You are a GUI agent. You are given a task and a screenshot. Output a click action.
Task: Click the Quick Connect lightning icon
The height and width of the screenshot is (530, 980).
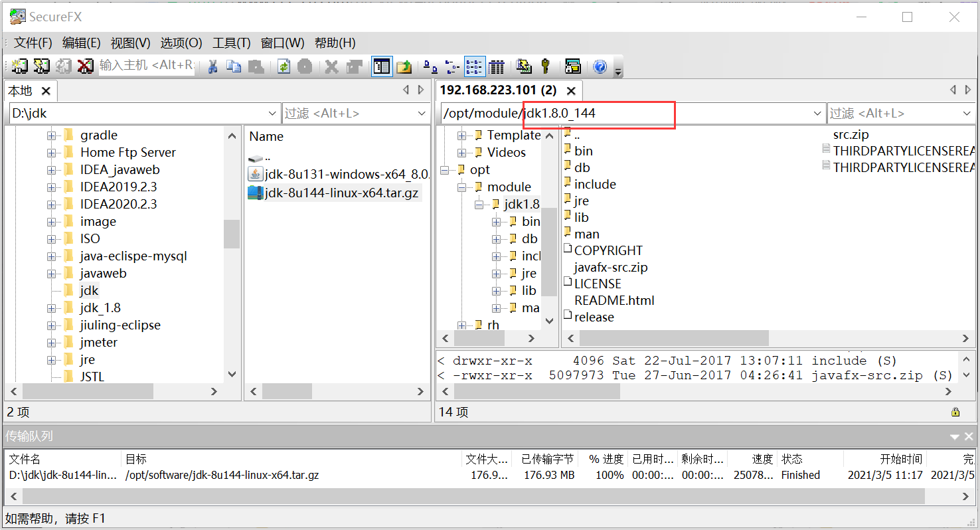pyautogui.click(x=42, y=66)
